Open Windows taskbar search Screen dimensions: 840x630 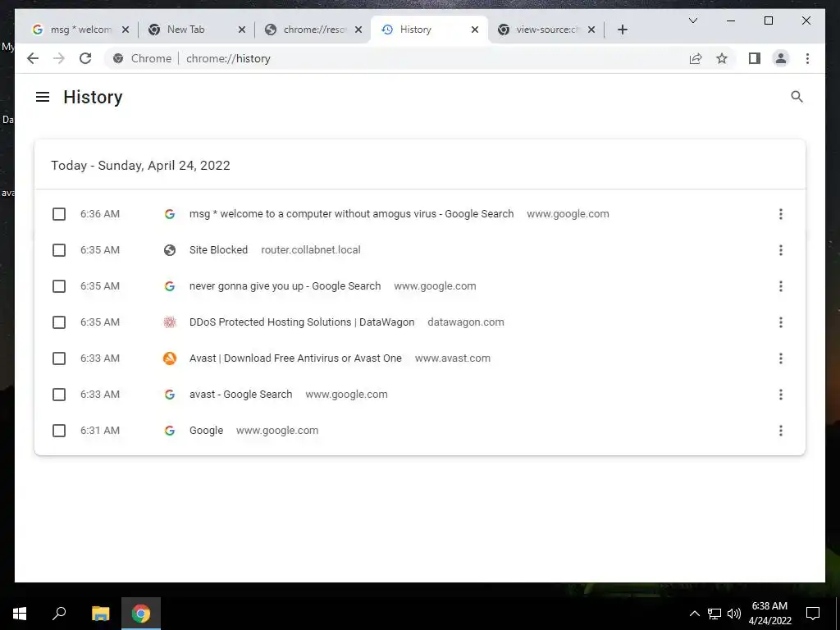pos(59,614)
